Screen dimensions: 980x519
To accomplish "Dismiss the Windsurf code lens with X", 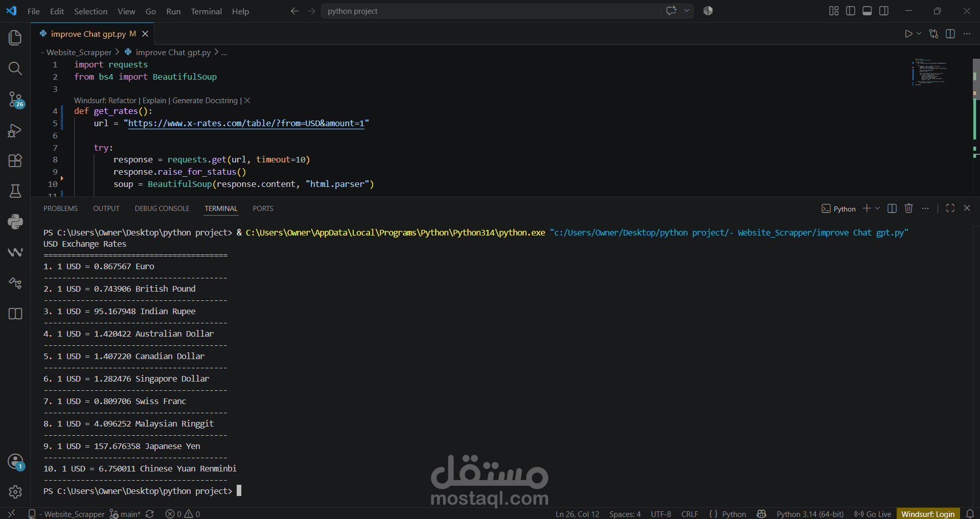I will (247, 101).
